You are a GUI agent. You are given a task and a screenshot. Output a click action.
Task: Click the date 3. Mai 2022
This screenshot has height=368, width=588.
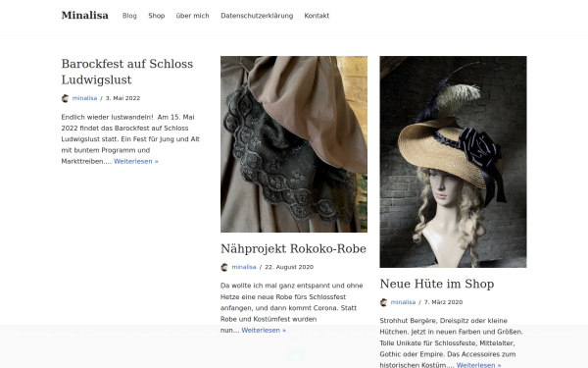coord(122,98)
